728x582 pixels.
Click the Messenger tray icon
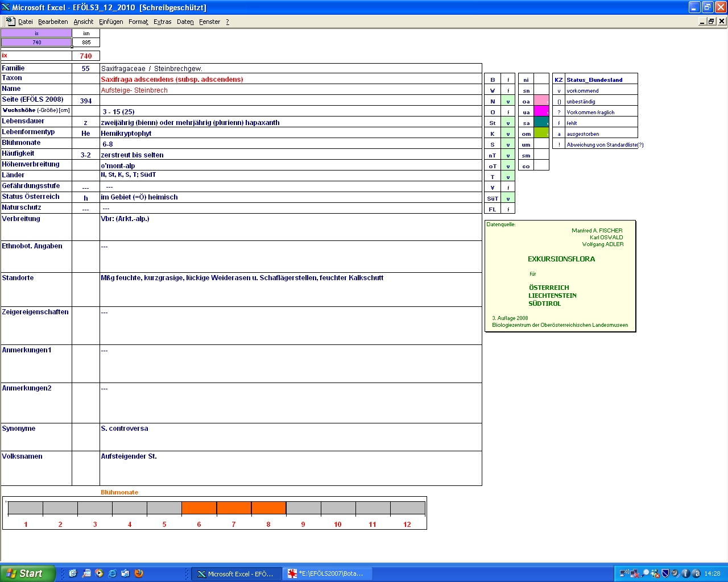tap(655, 573)
